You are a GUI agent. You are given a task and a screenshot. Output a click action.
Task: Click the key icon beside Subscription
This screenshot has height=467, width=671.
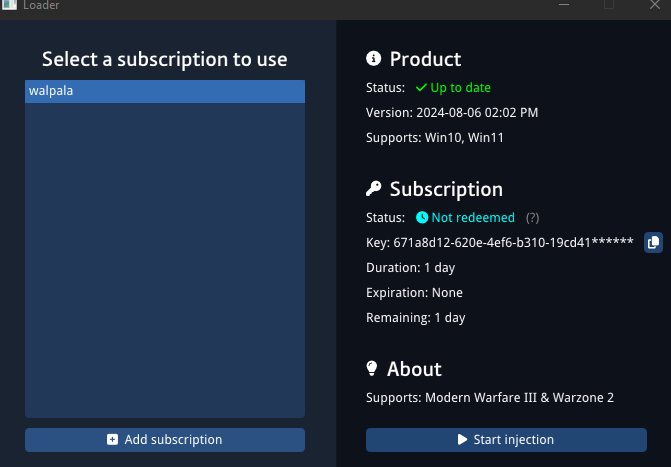tap(374, 189)
